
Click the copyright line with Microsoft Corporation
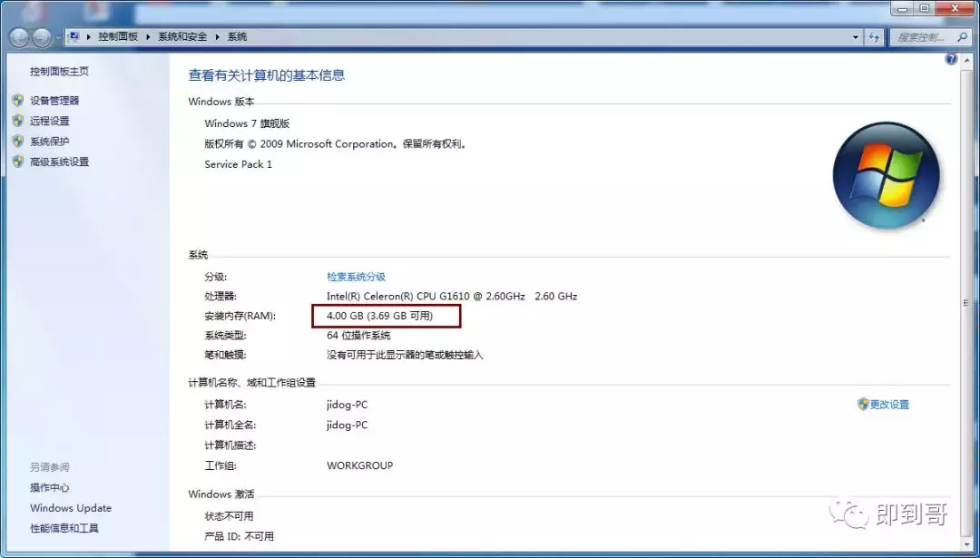point(335,143)
